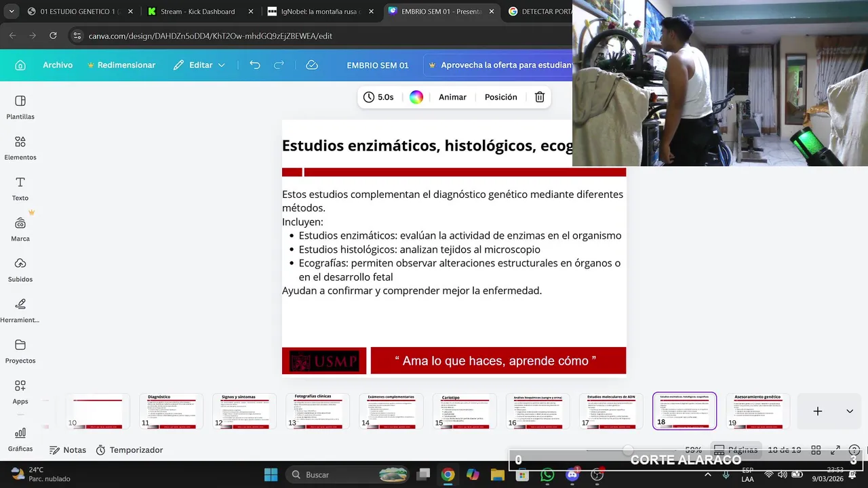The width and height of the screenshot is (868, 488).
Task: Click the USMP logo on slide
Action: pyautogui.click(x=324, y=361)
